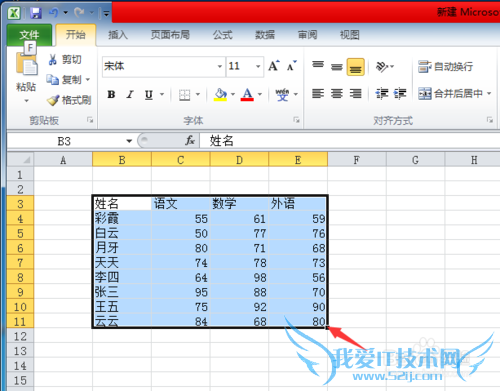Select the 数学 header cell
Image resolution: width=500 pixels, height=391 pixels.
click(239, 203)
